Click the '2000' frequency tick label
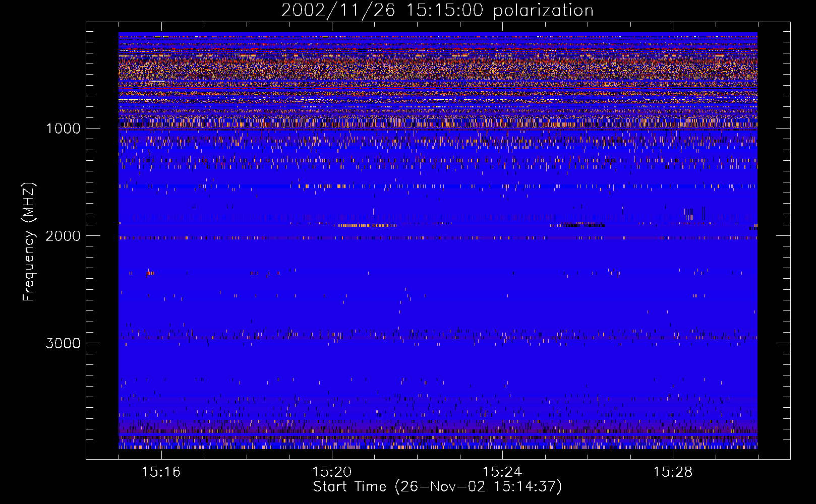 (x=63, y=236)
